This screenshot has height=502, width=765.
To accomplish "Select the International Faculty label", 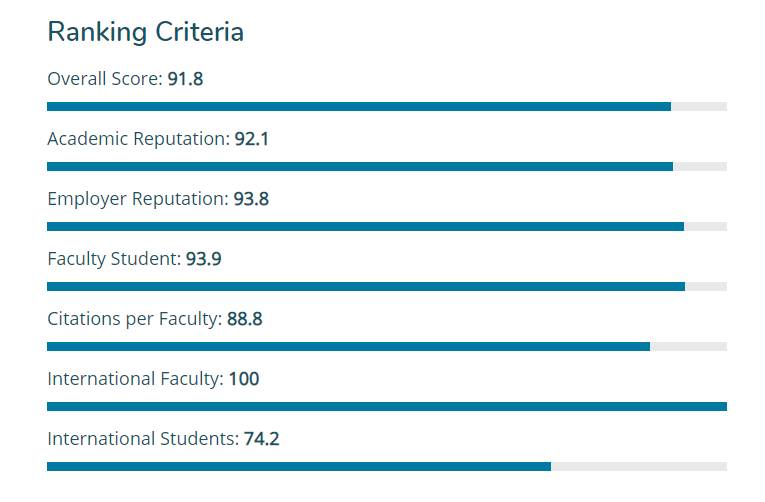I will coord(135,379).
